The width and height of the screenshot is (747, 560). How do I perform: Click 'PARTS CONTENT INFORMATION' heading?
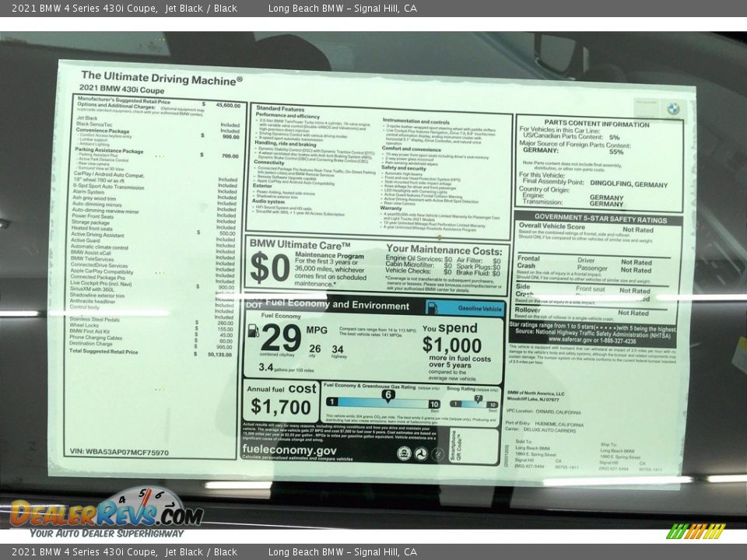[597, 124]
